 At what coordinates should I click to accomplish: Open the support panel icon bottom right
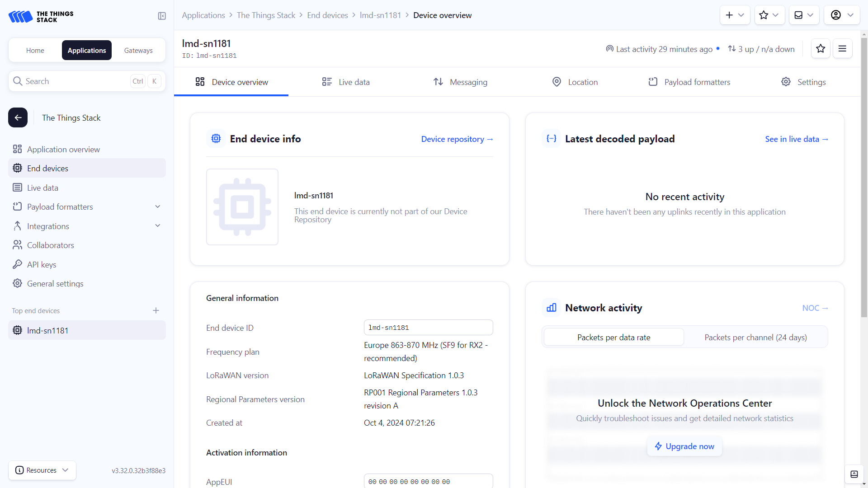tap(854, 474)
